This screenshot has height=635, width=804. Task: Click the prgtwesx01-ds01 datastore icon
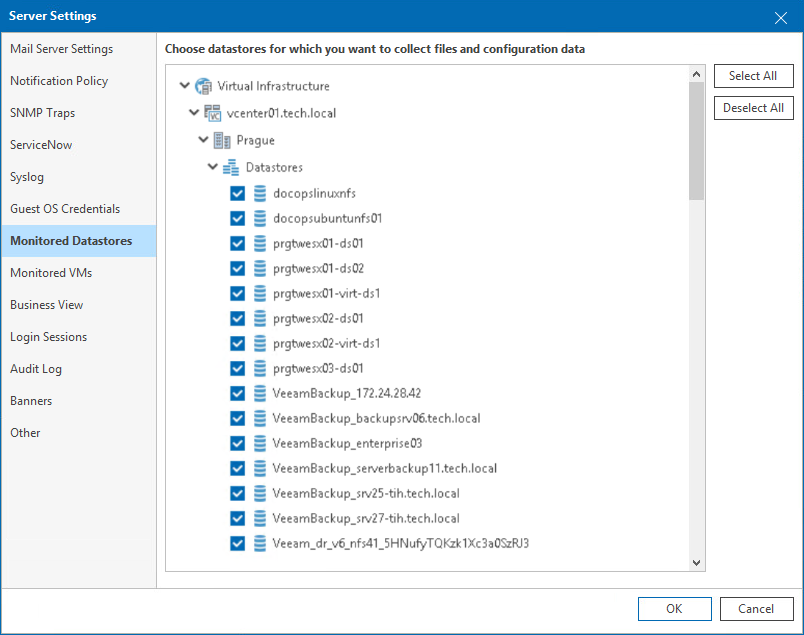(x=261, y=242)
